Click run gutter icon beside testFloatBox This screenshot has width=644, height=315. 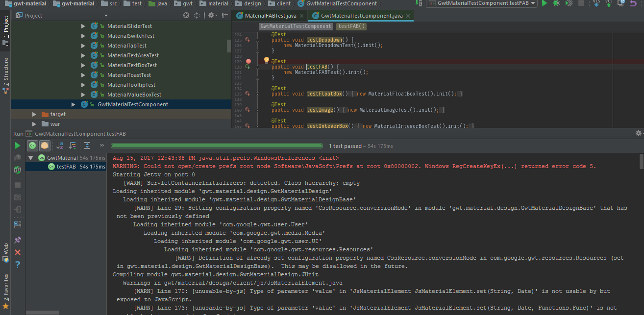(x=248, y=94)
